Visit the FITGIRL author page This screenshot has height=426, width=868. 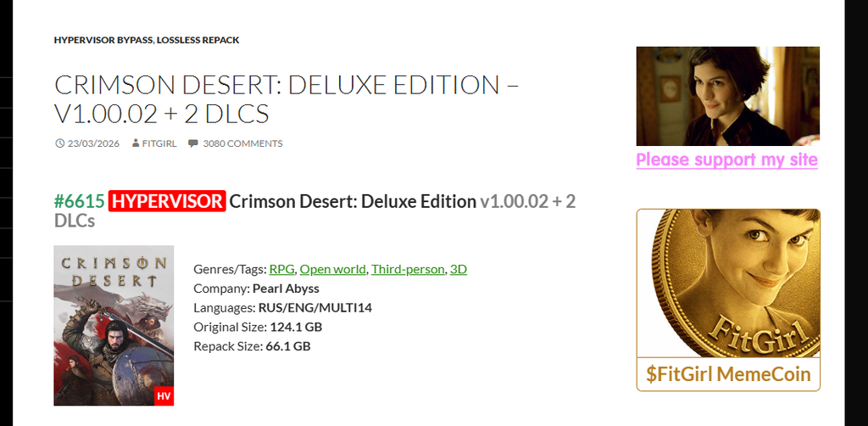[x=159, y=143]
